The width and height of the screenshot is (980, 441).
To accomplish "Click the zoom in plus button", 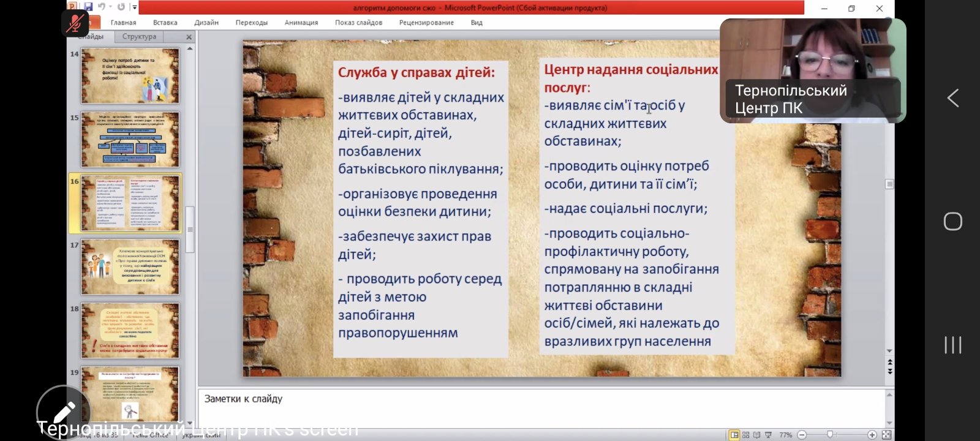I will [872, 435].
